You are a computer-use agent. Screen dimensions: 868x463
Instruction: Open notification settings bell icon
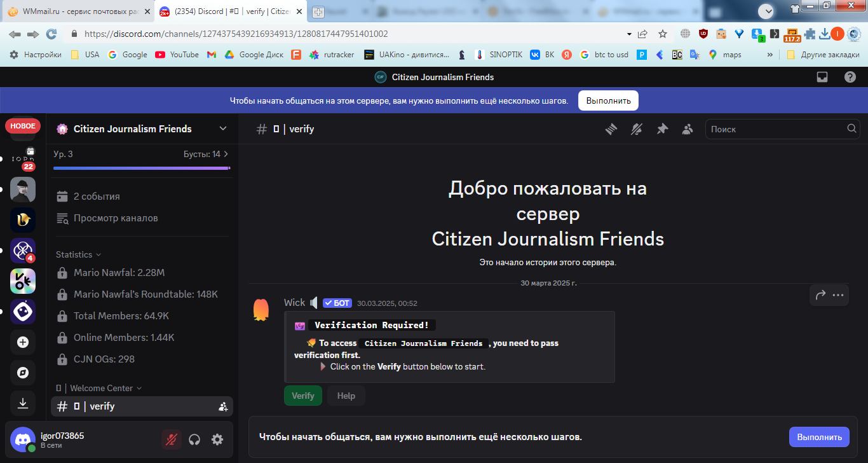click(637, 129)
